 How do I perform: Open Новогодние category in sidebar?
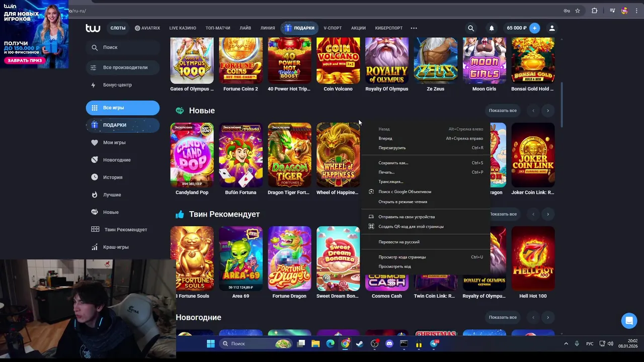(123, 160)
